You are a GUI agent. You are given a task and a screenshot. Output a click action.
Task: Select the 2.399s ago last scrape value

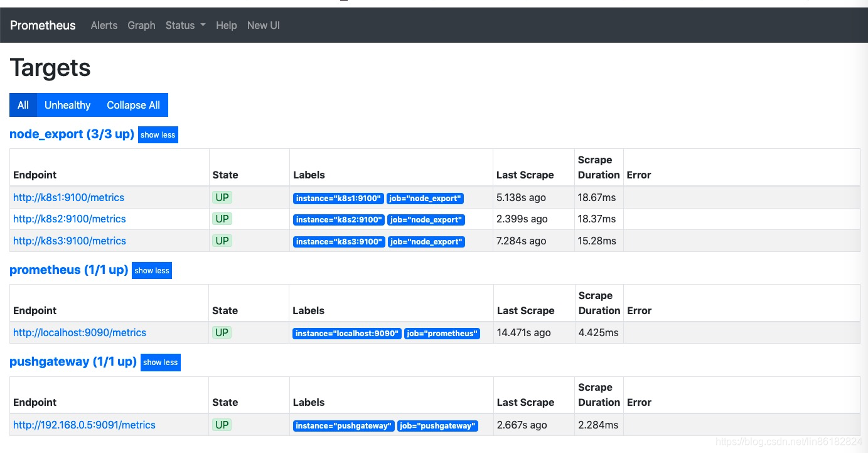pos(522,219)
